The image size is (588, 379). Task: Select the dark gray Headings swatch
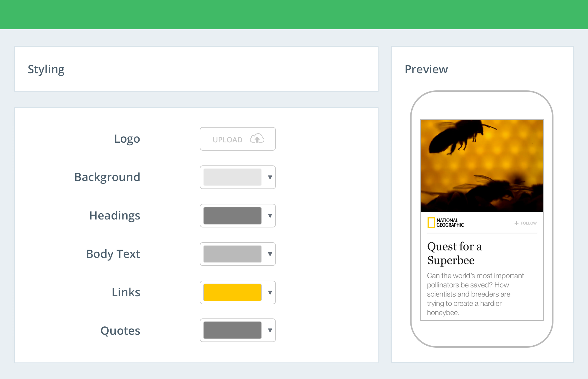[232, 216]
